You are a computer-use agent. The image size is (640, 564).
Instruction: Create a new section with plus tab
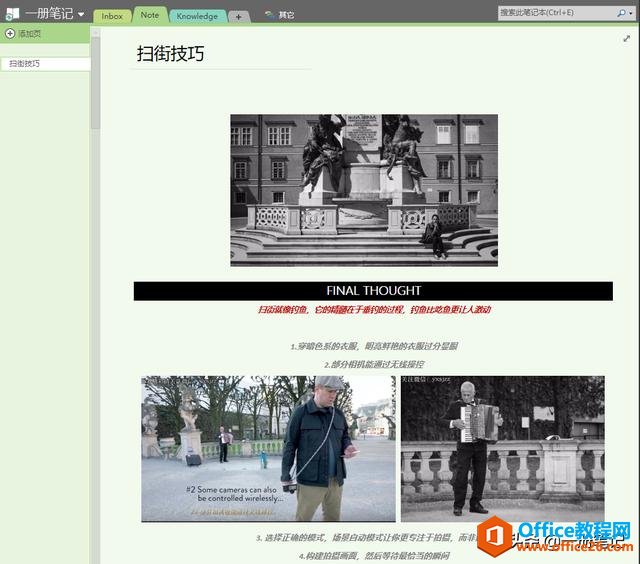pos(238,17)
